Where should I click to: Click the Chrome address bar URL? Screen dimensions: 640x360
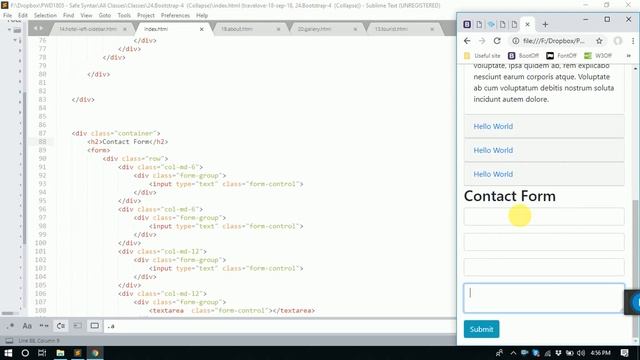(553, 41)
